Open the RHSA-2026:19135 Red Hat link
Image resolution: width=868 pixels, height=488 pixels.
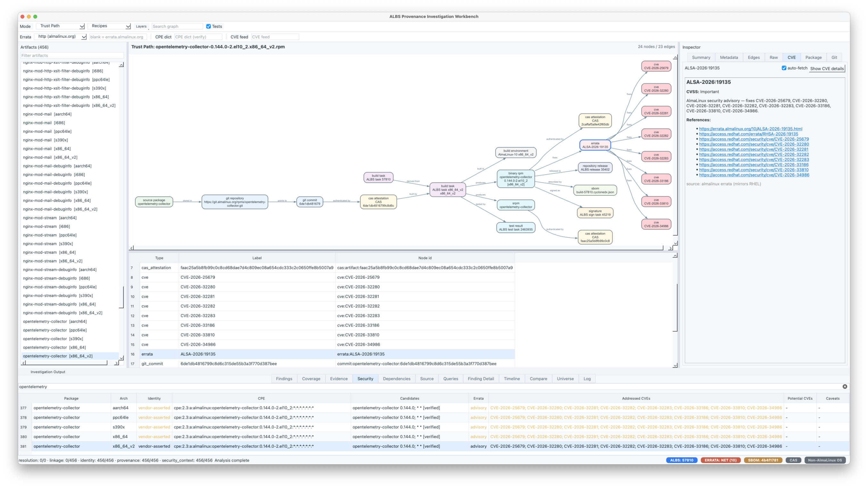click(749, 134)
